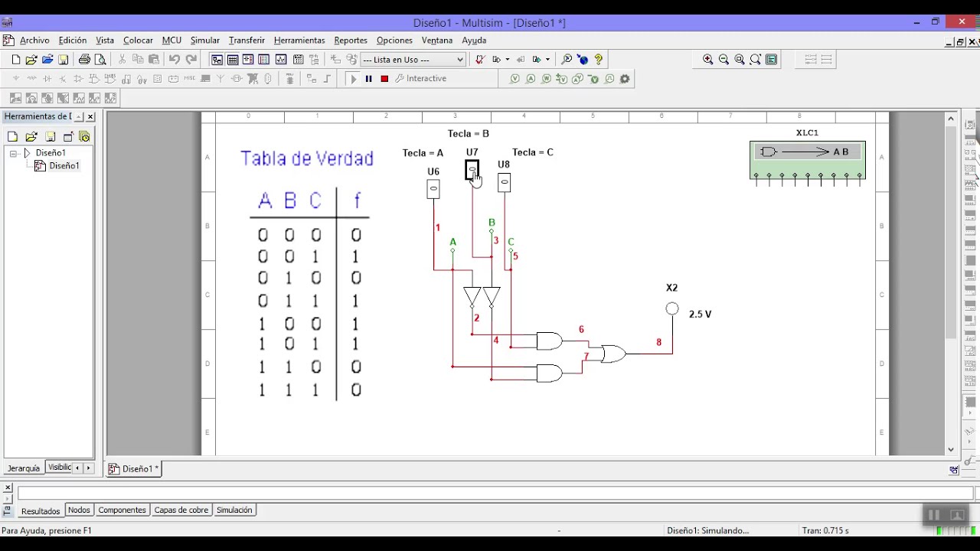Image resolution: width=980 pixels, height=551 pixels.
Task: Click the Redo arrow icon
Action: pyautogui.click(x=191, y=59)
